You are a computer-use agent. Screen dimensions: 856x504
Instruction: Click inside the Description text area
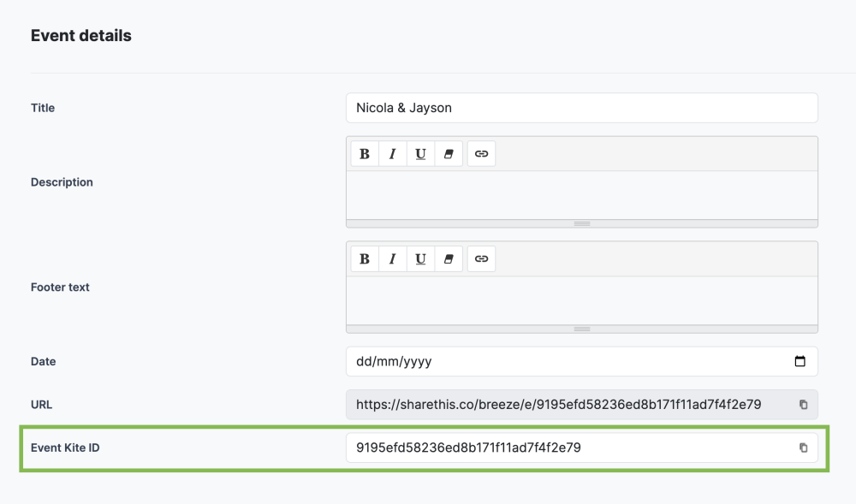[581, 194]
